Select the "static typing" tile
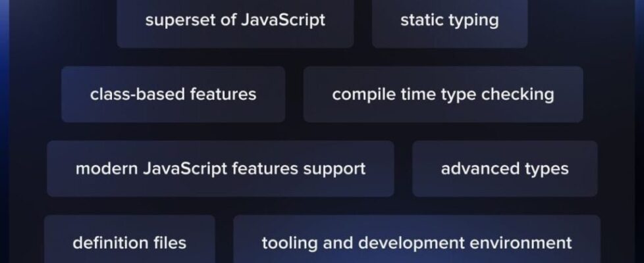644x263 pixels. point(449,20)
